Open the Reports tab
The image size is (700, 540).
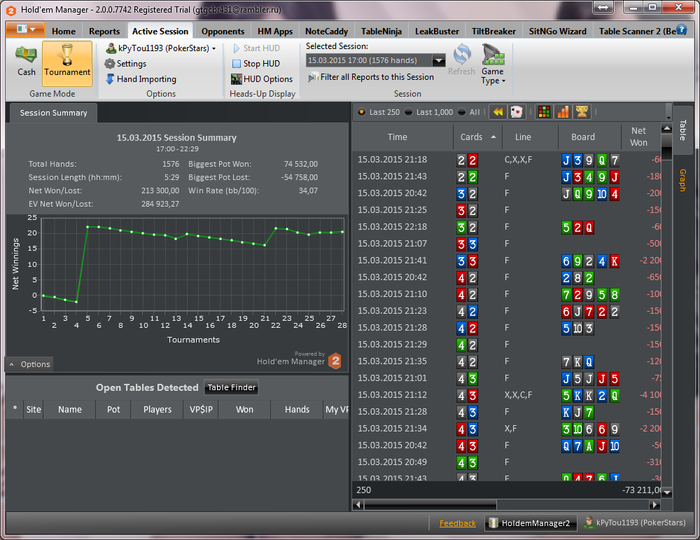click(x=104, y=31)
